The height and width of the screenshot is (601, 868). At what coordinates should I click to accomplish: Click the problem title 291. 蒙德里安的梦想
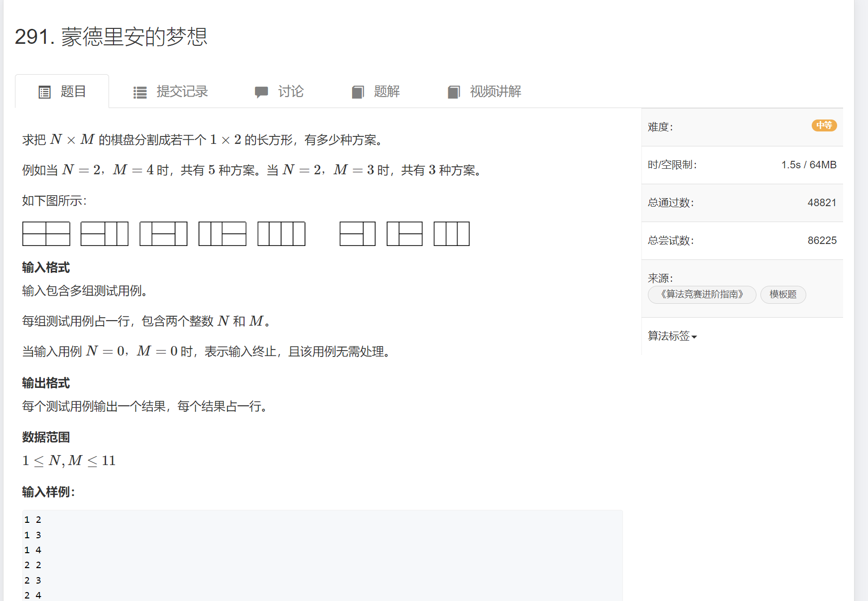tap(111, 37)
